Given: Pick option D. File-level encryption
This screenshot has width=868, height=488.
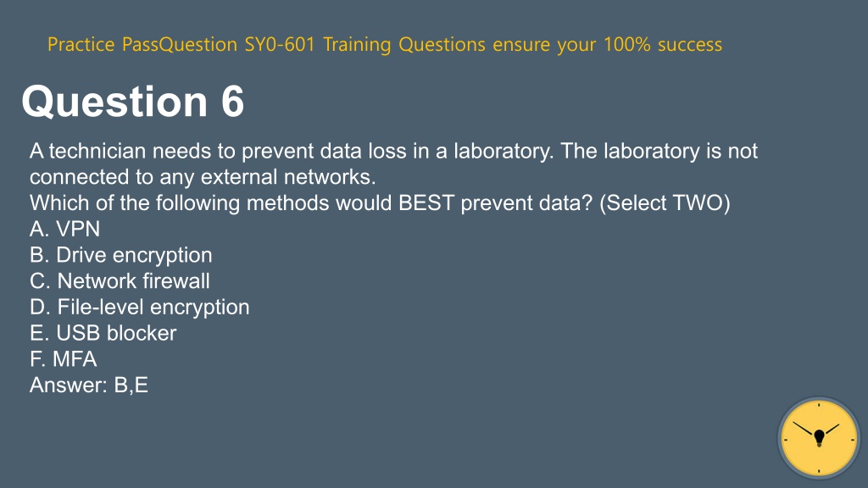Looking at the screenshot, I should click(140, 307).
